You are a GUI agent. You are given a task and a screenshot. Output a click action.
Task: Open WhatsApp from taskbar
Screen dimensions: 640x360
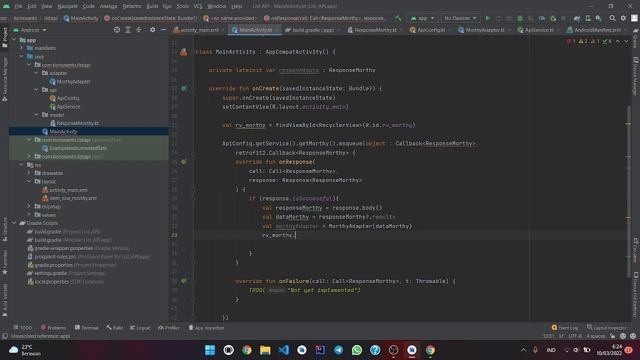coord(357,350)
